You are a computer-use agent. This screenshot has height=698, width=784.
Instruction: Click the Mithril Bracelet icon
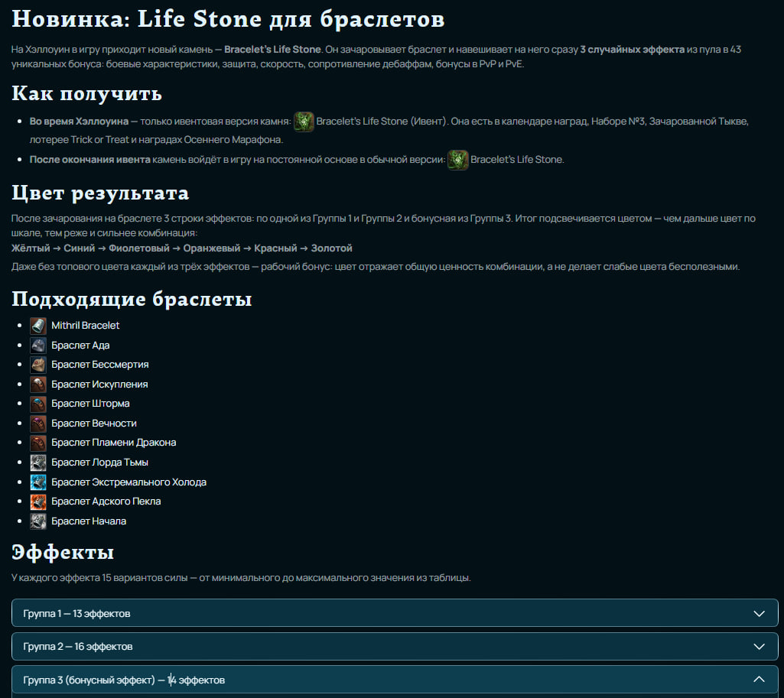(38, 326)
